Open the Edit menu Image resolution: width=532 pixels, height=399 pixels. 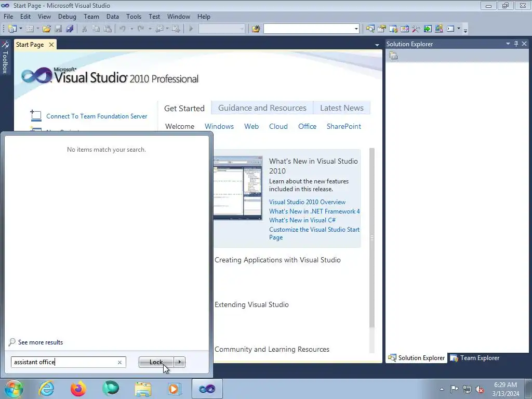click(25, 16)
